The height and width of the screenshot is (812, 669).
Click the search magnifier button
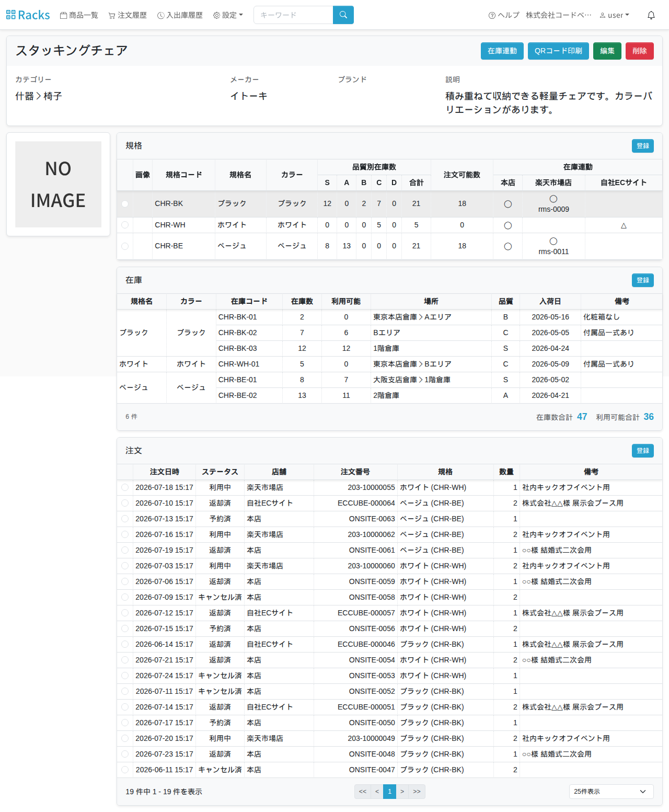point(343,15)
